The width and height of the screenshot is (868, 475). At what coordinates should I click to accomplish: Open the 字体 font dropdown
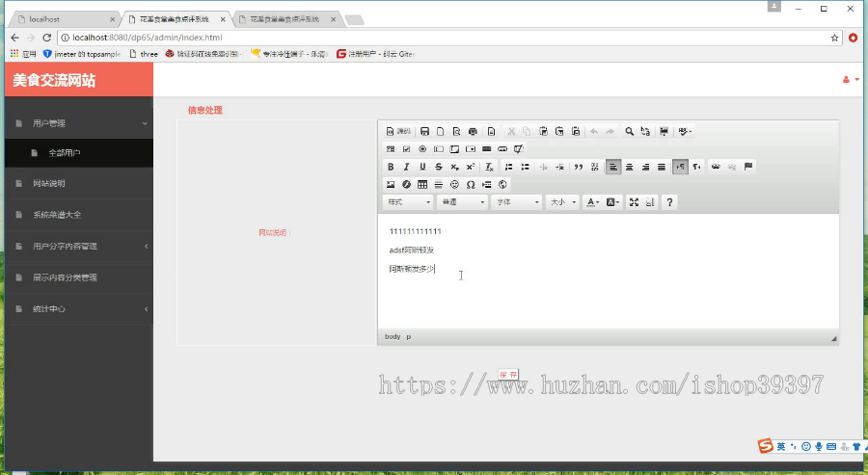pyautogui.click(x=517, y=202)
